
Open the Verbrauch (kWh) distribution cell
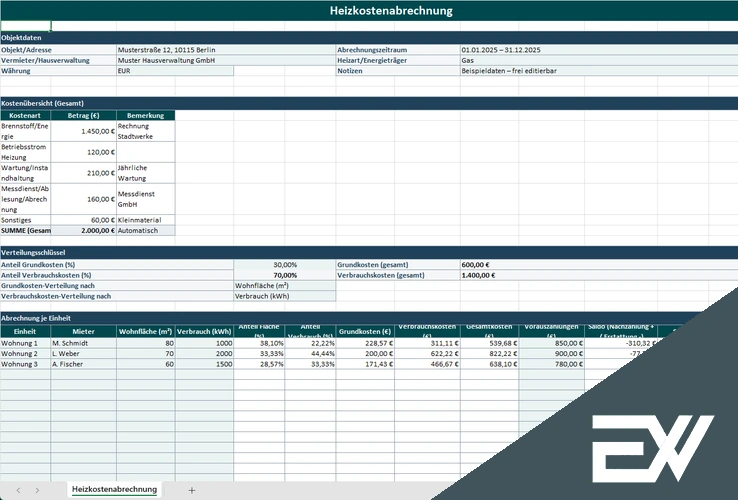(285, 296)
